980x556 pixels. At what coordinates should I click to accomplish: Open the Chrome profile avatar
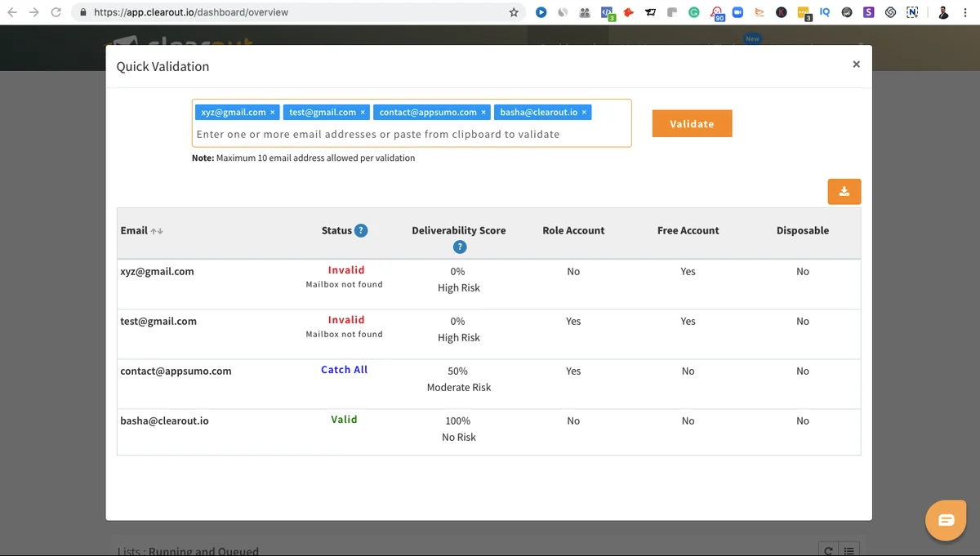[x=943, y=12]
